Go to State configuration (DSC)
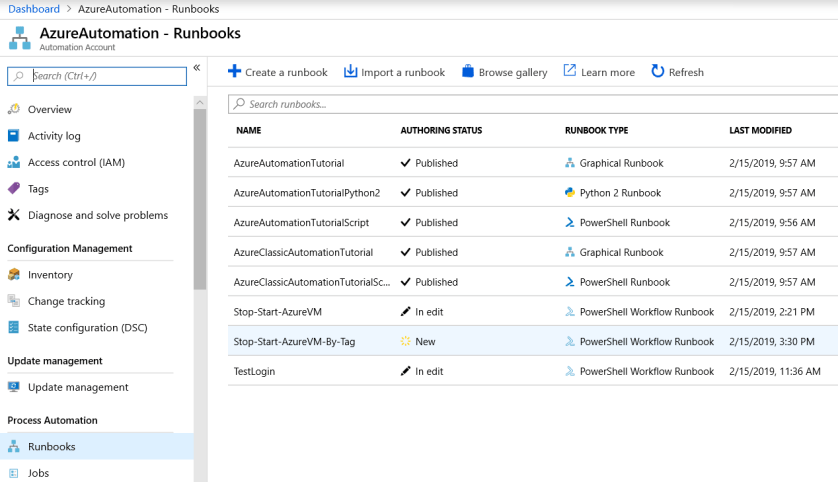838x482 pixels. 87,327
